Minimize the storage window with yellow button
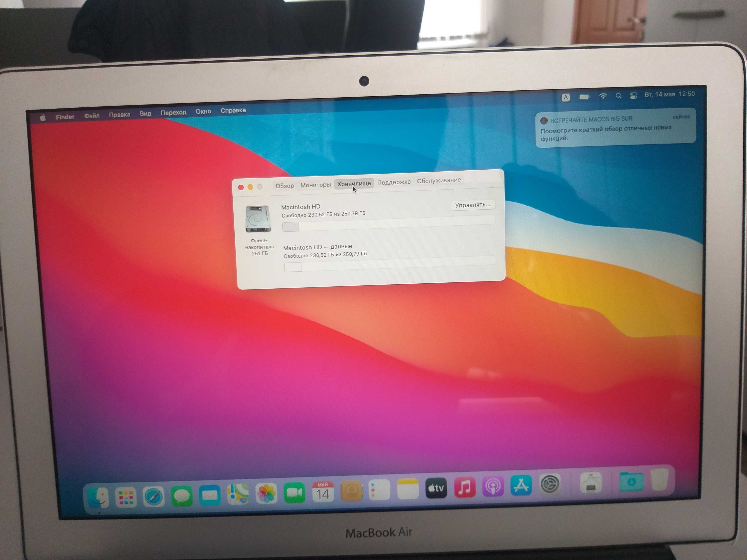 click(250, 187)
